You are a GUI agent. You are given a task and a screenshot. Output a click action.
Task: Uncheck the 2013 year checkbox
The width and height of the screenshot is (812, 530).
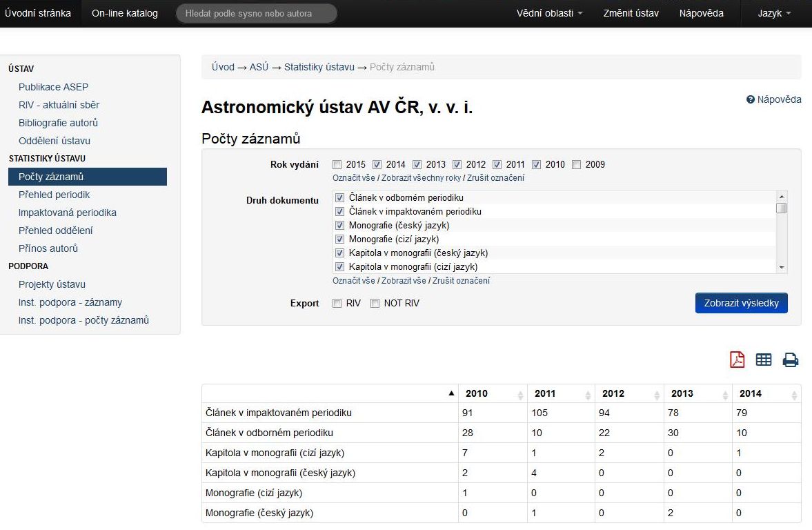pyautogui.click(x=417, y=165)
